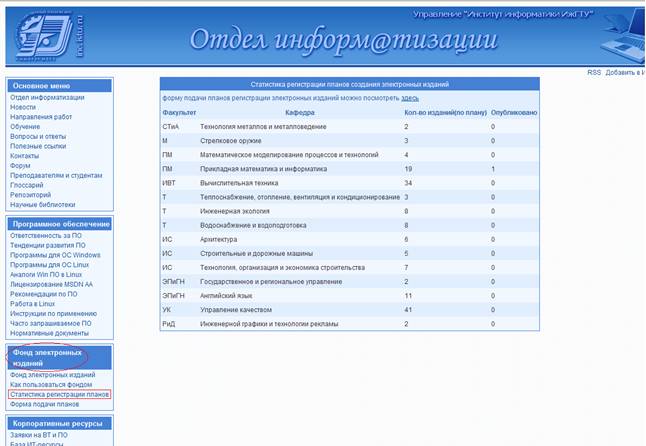Click the 'Стрелковое оружие' department cell
646x446 pixels.
[231, 141]
